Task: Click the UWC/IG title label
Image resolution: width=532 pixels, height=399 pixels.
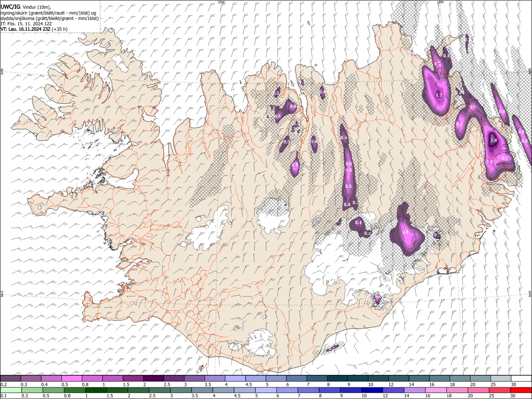Action: [x=10, y=7]
